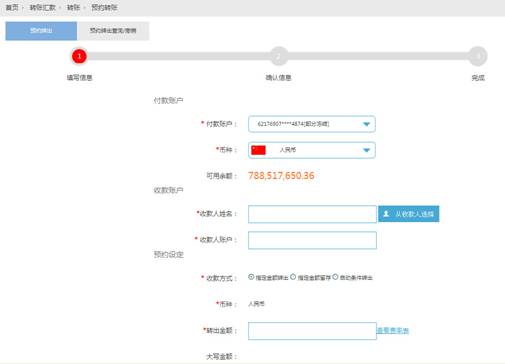Click the red step 1 circle
The height and width of the screenshot is (364, 505).
79,56
